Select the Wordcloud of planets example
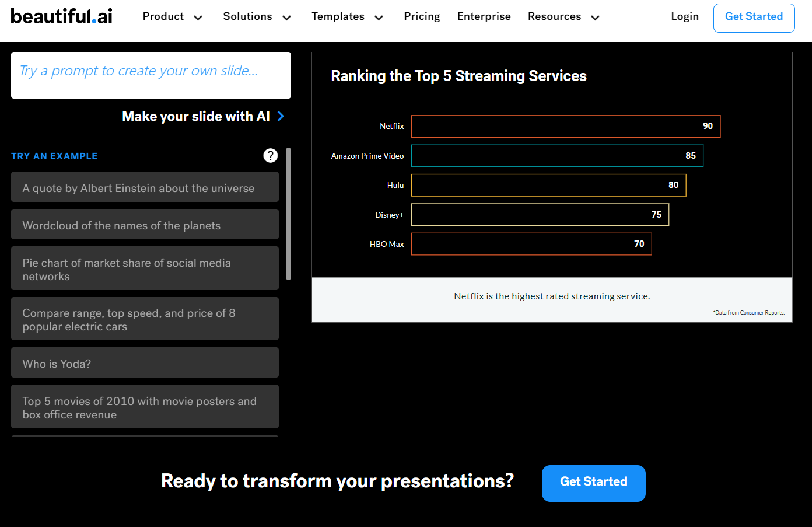The image size is (812, 527). point(145,224)
